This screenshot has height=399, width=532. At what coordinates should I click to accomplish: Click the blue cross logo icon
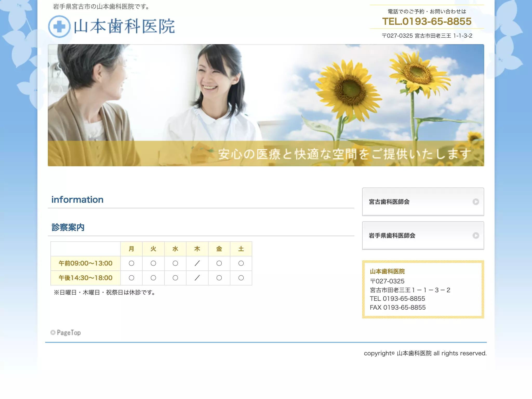(x=59, y=26)
